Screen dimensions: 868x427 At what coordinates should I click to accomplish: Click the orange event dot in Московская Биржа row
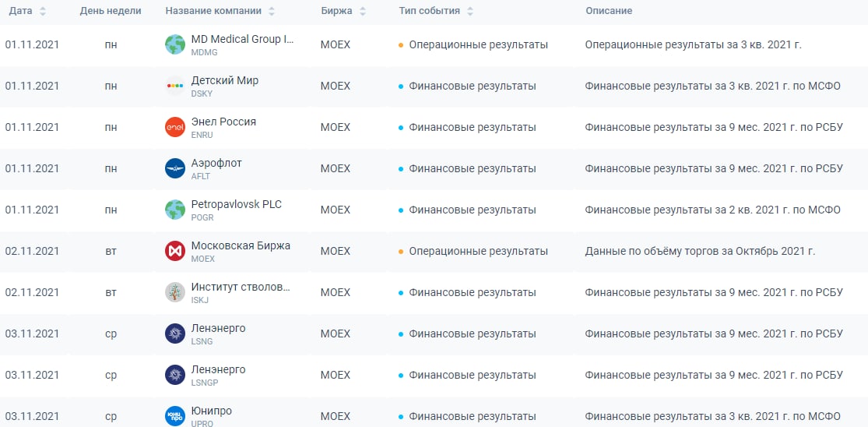coord(401,252)
